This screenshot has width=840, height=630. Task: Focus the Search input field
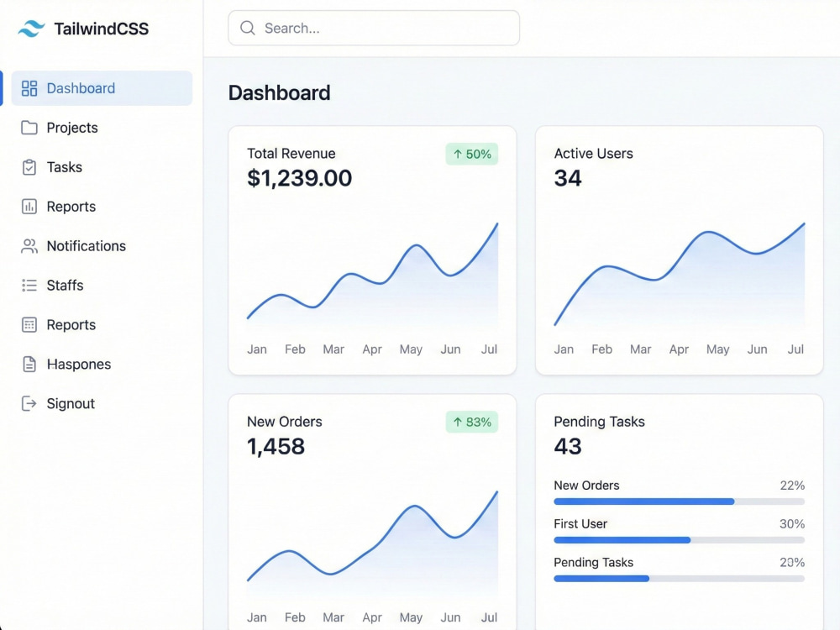(374, 28)
